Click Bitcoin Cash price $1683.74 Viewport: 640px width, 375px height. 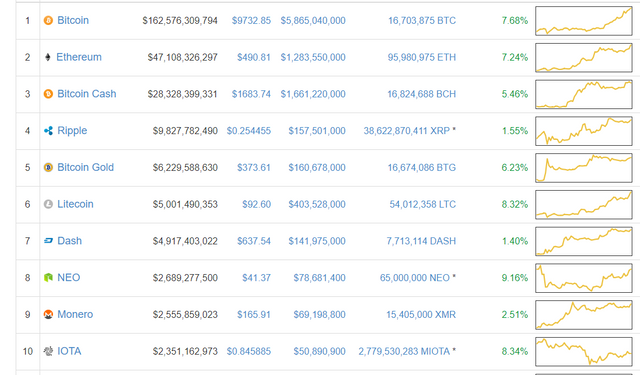click(251, 94)
